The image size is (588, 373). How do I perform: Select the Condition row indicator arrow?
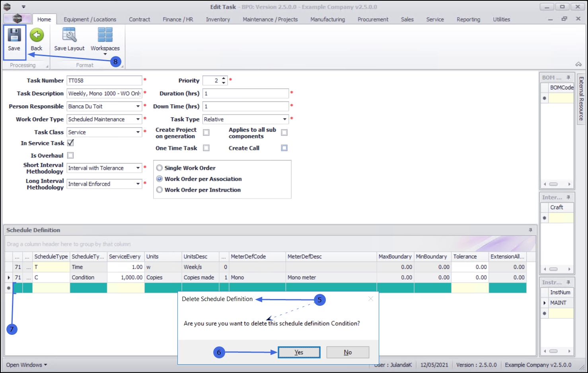9,278
